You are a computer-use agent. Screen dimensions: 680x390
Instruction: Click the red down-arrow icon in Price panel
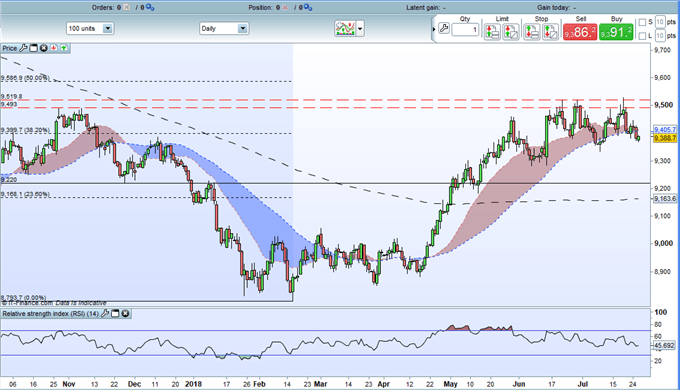[x=54, y=48]
